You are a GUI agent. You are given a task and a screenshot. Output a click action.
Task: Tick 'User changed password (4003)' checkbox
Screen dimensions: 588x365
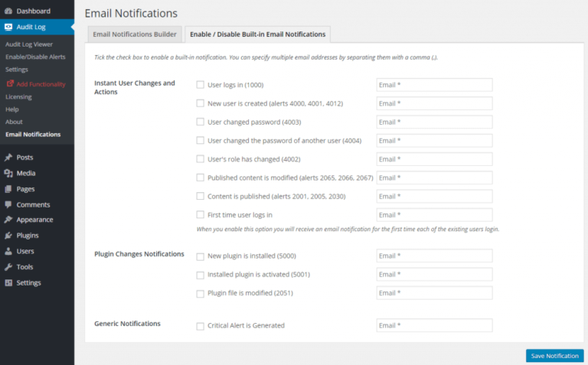point(201,122)
